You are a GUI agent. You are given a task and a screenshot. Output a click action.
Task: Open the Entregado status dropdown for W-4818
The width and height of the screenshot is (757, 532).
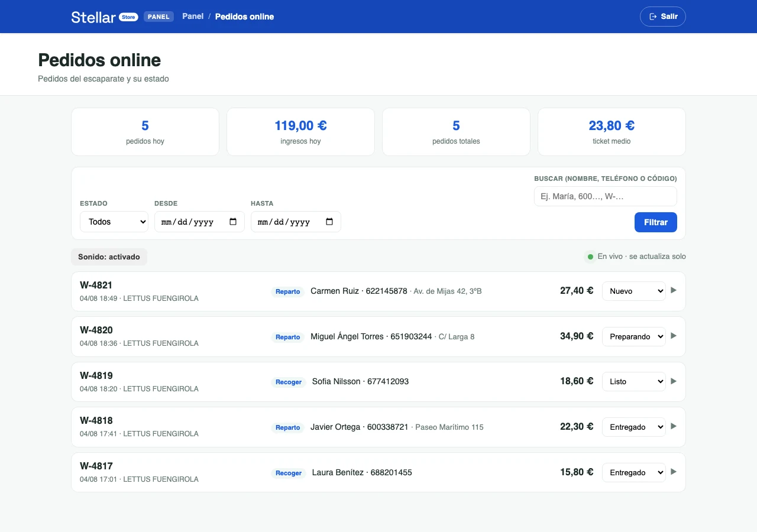click(x=634, y=427)
